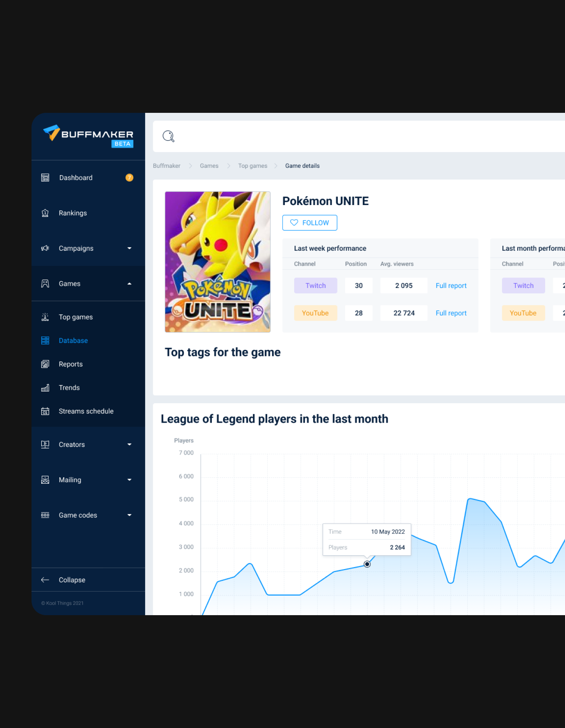Click YouTube avg. viewers value 22 724
Viewport: 565px width, 728px height.
(404, 313)
